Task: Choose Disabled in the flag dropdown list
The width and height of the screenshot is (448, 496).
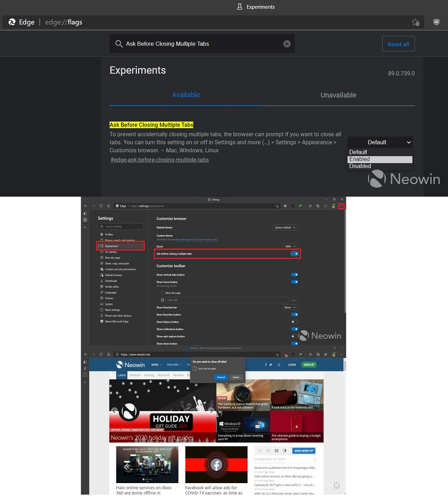Action: (380, 166)
